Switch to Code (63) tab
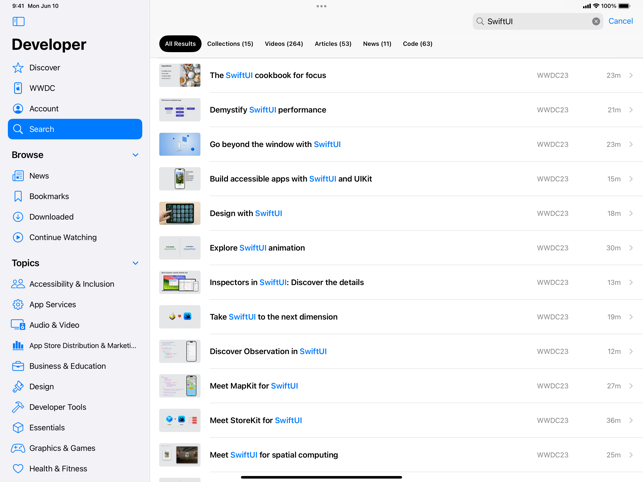The image size is (643, 482). (417, 44)
